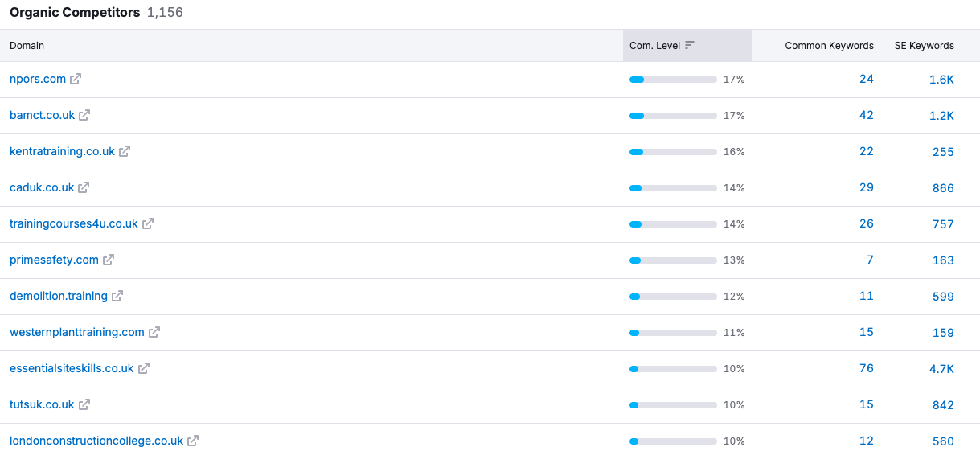Open external link icon beside bamct.co.uk
This screenshot has width=980, height=455.
pyautogui.click(x=84, y=115)
